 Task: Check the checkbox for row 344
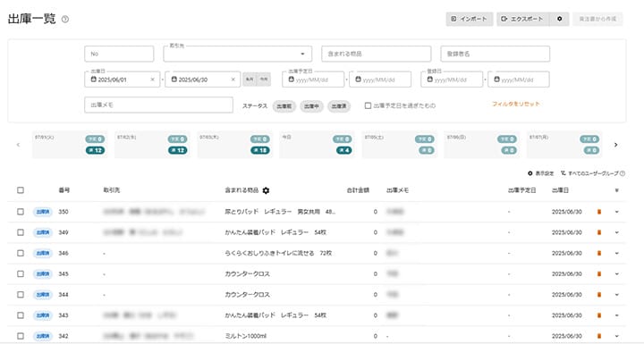point(21,295)
